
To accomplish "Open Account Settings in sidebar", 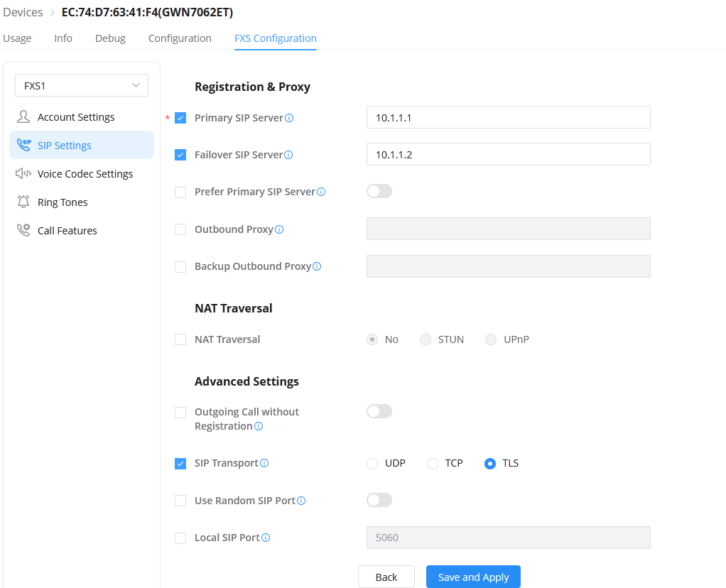I will [82, 116].
